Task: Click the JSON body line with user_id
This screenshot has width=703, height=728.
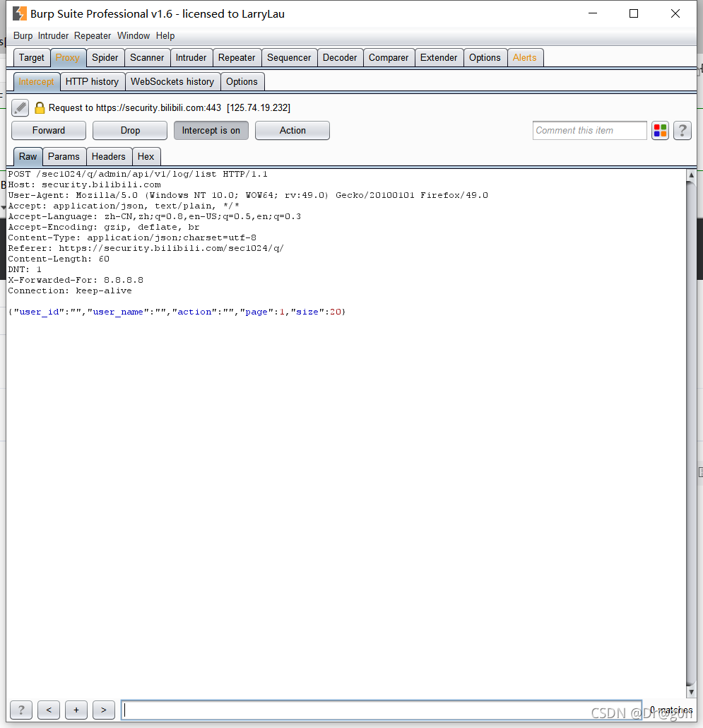Action: click(x=177, y=312)
